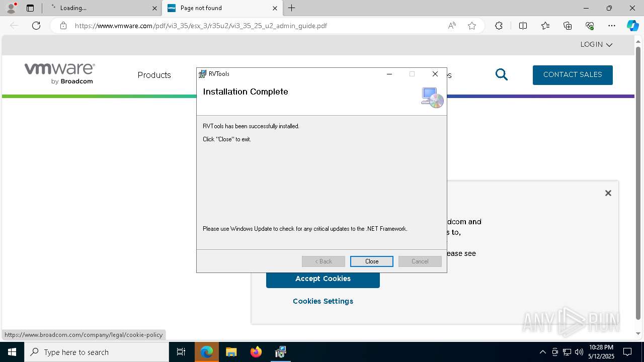The width and height of the screenshot is (644, 362).
Task: Open the notification center icon
Action: (627, 352)
